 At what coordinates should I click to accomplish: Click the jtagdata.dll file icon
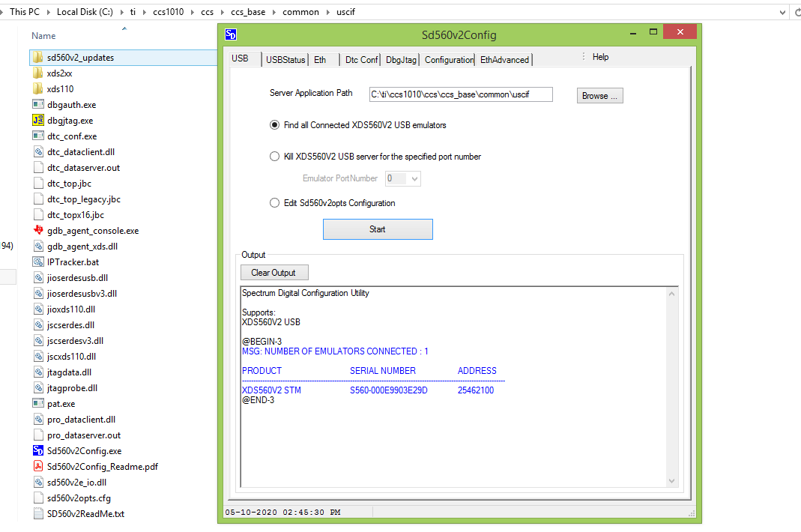pyautogui.click(x=37, y=372)
